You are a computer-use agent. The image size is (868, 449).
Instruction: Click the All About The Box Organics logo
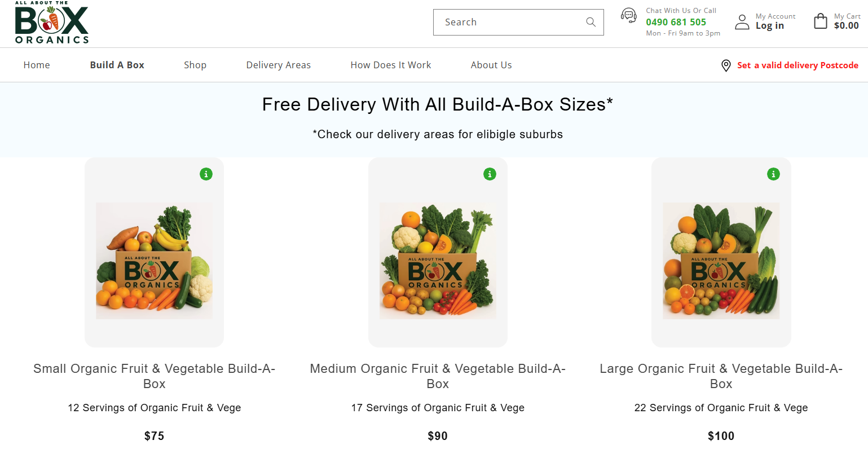pyautogui.click(x=51, y=23)
